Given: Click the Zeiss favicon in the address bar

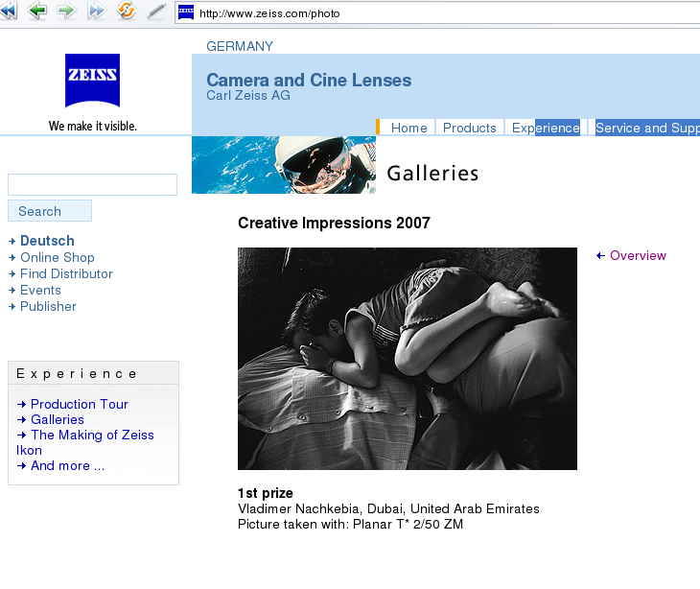Looking at the screenshot, I should pyautogui.click(x=186, y=12).
